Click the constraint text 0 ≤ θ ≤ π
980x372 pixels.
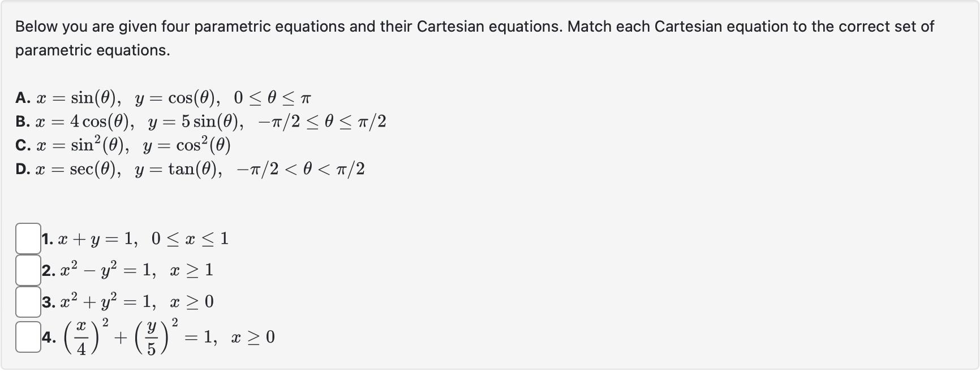[272, 97]
